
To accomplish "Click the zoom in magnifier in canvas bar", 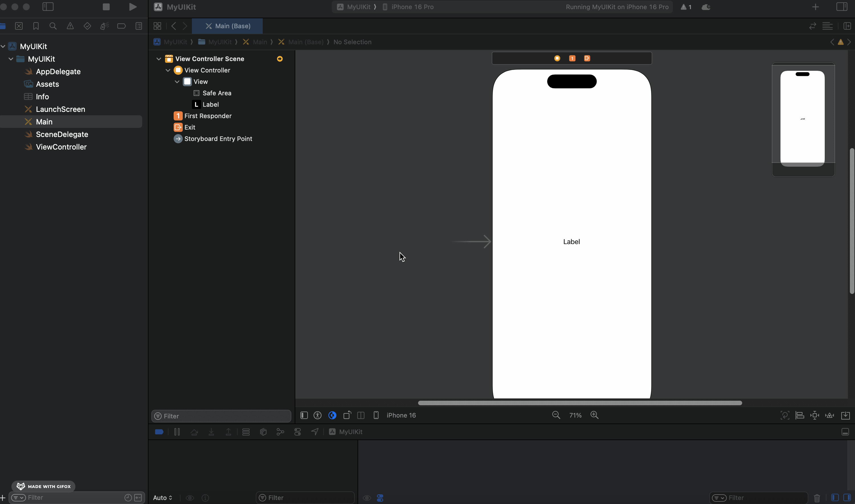I will 594,415.
